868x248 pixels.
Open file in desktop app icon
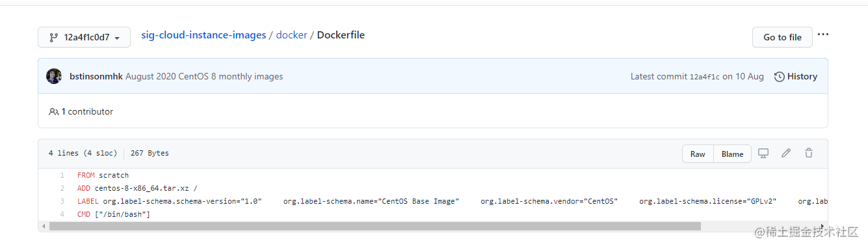pyautogui.click(x=763, y=153)
